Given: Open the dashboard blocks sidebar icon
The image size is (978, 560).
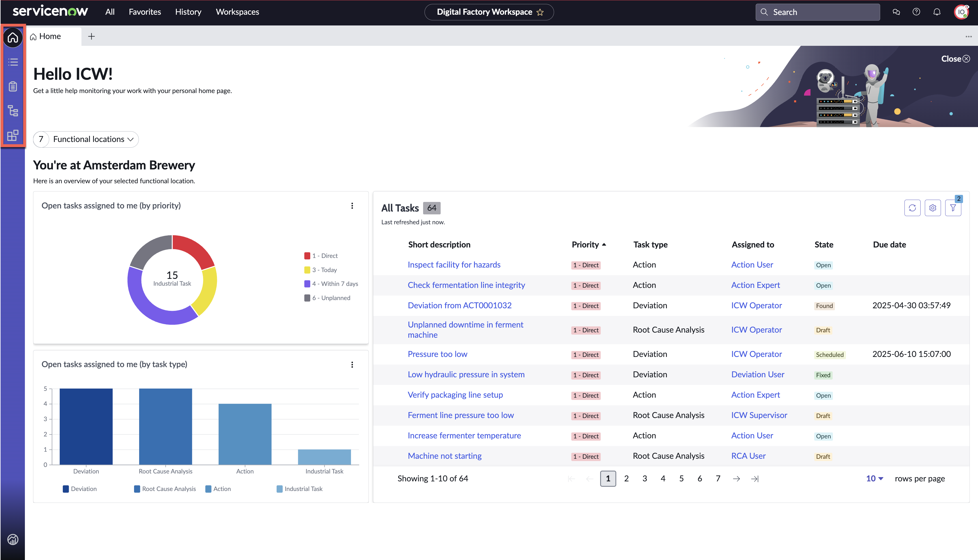Looking at the screenshot, I should (x=13, y=135).
